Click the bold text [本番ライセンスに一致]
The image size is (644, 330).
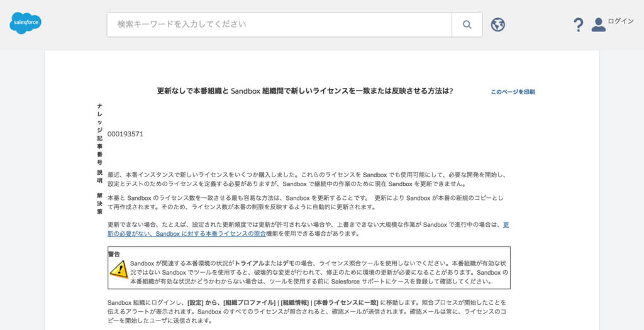tap(346, 302)
